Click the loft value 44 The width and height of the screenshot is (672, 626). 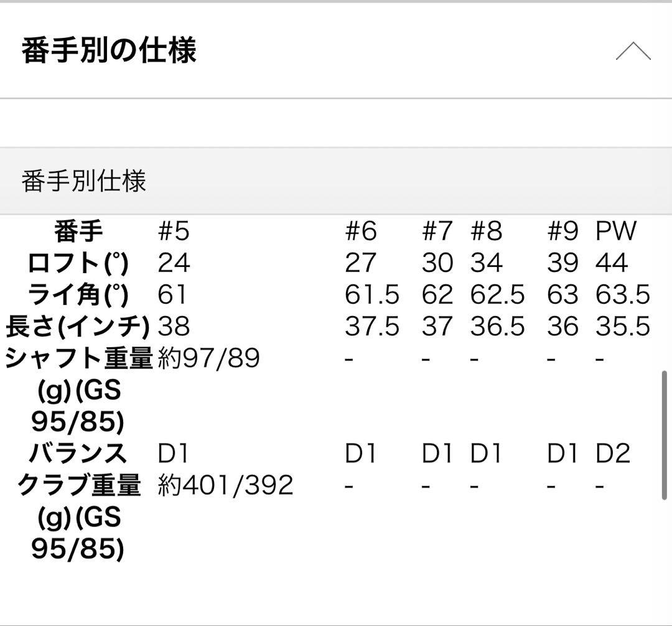(x=612, y=263)
